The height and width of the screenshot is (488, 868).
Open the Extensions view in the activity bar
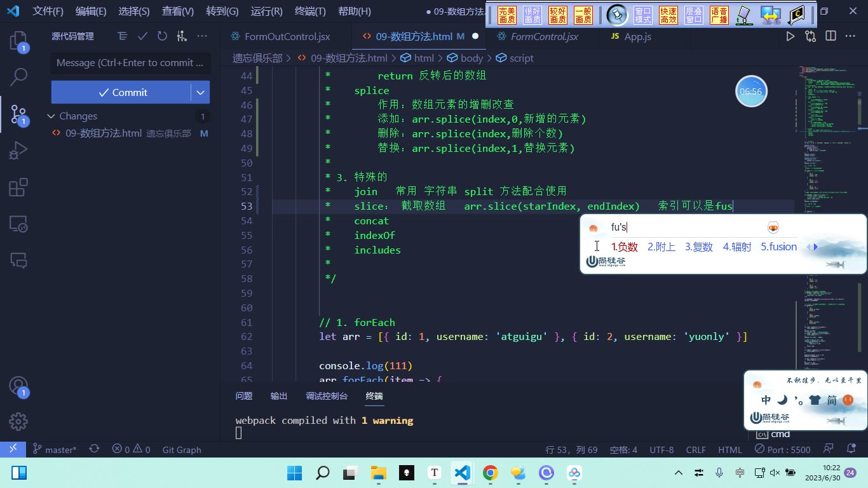coord(18,187)
